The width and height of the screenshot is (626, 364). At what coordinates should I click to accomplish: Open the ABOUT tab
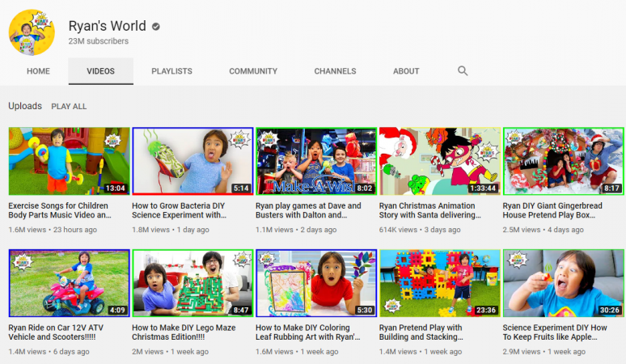406,71
